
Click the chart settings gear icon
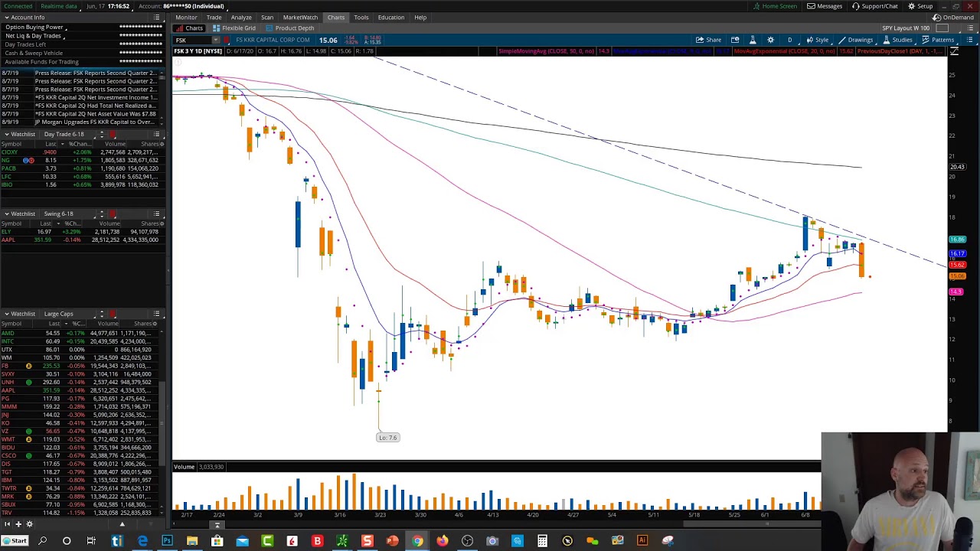(770, 40)
